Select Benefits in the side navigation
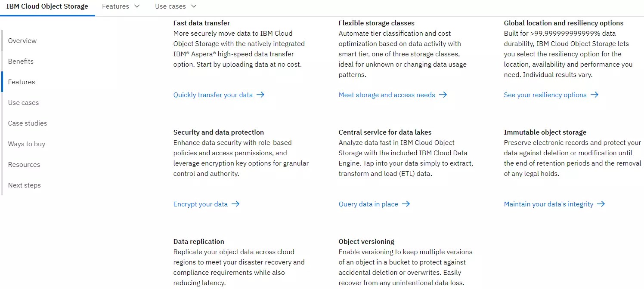Viewport: 644px width, 289px height. pos(21,61)
